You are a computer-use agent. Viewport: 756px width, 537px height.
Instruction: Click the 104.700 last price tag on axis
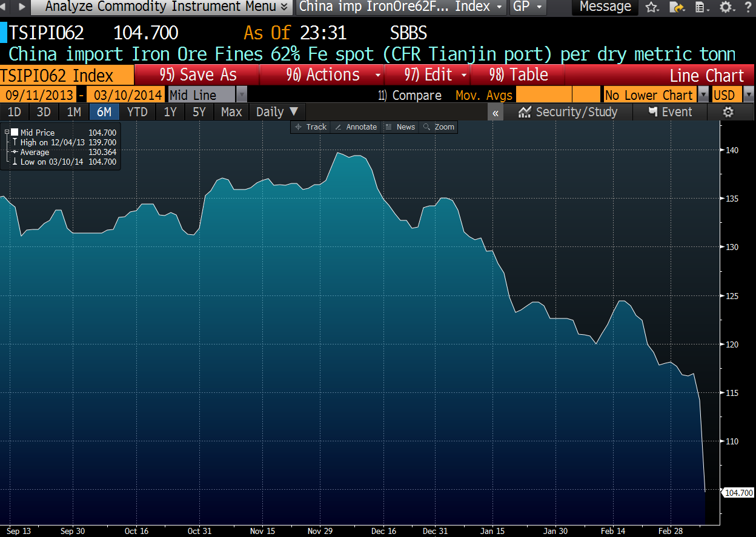pyautogui.click(x=738, y=493)
